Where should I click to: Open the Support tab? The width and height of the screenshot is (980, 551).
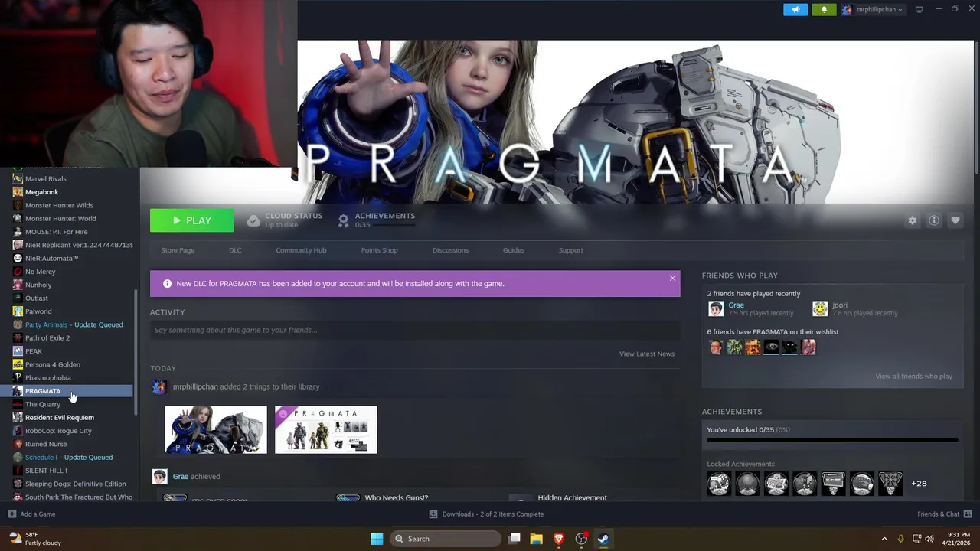point(570,250)
